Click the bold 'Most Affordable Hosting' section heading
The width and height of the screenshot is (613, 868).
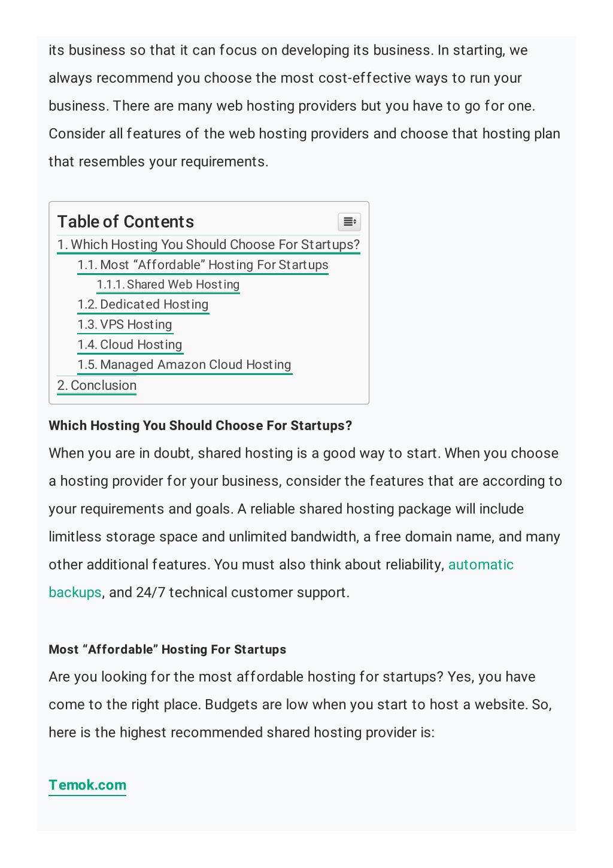click(x=168, y=649)
